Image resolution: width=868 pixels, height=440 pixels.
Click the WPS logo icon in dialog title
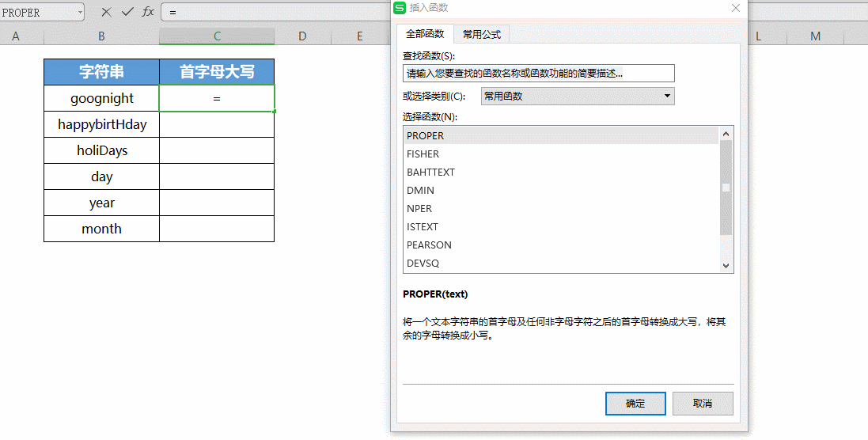click(399, 8)
